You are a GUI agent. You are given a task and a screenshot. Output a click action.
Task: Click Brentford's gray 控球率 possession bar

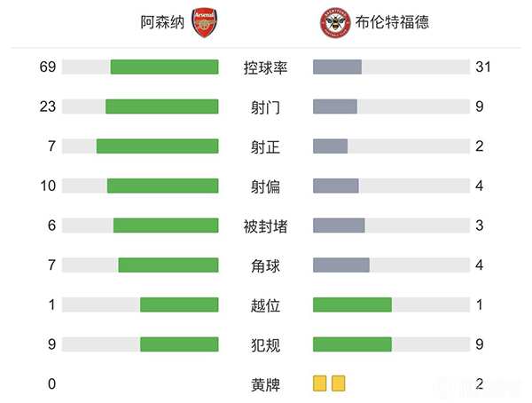[x=337, y=67]
